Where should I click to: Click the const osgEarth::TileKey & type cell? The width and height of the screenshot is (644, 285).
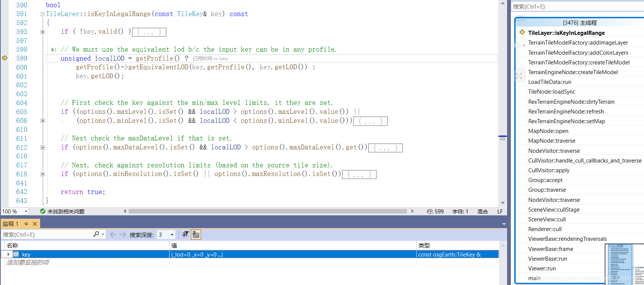click(x=458, y=254)
